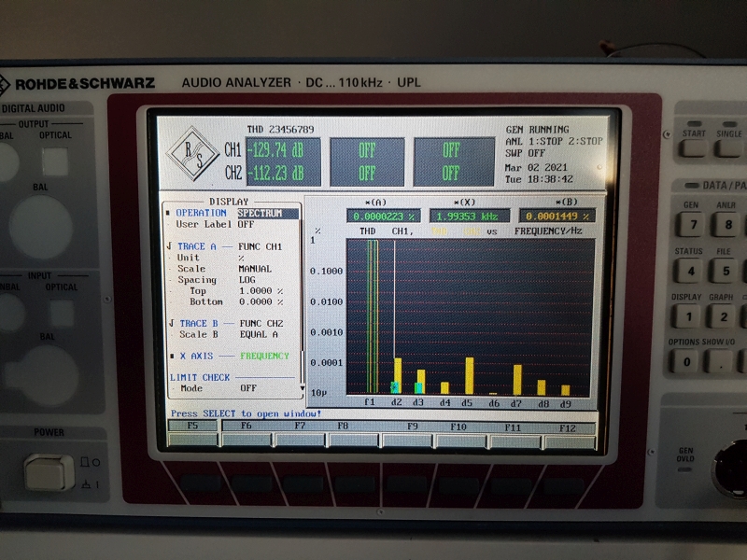This screenshot has width=747, height=560.
Task: Select the F10 softkey on screen
Action: (458, 427)
